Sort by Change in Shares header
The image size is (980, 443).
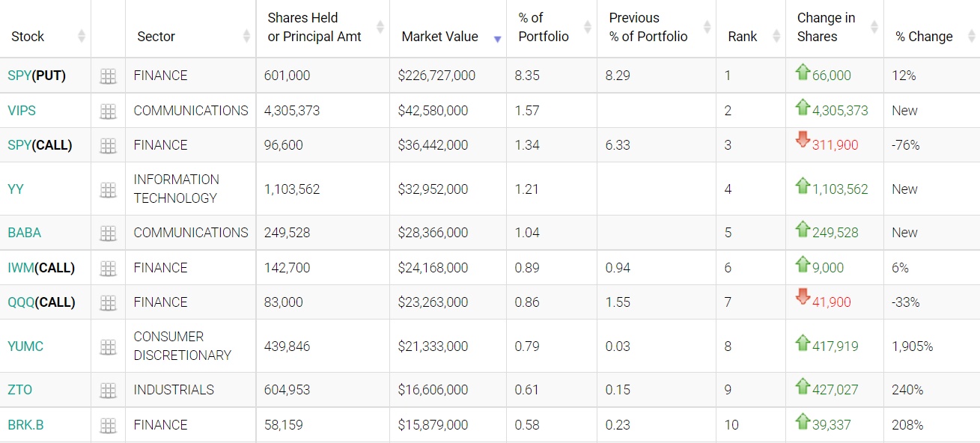pyautogui.click(x=827, y=28)
